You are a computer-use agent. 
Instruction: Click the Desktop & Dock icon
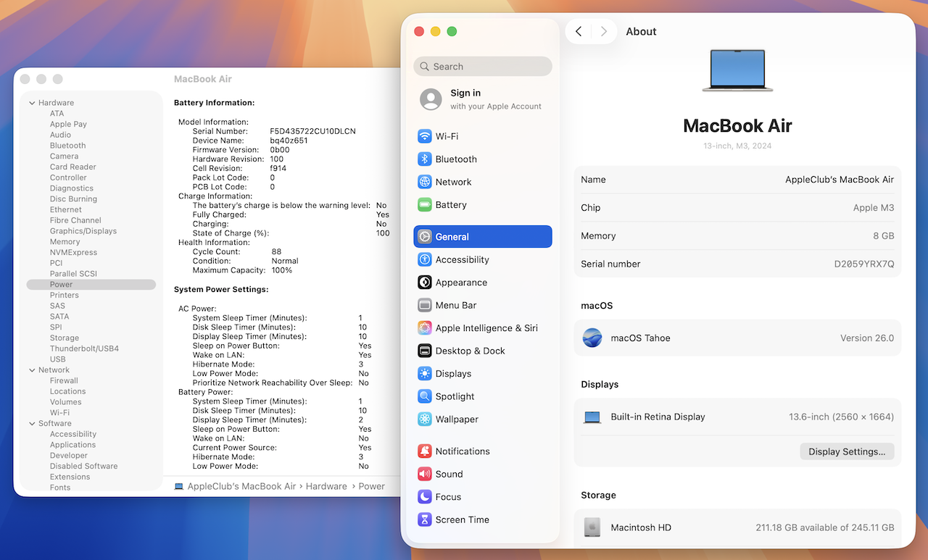coord(425,351)
